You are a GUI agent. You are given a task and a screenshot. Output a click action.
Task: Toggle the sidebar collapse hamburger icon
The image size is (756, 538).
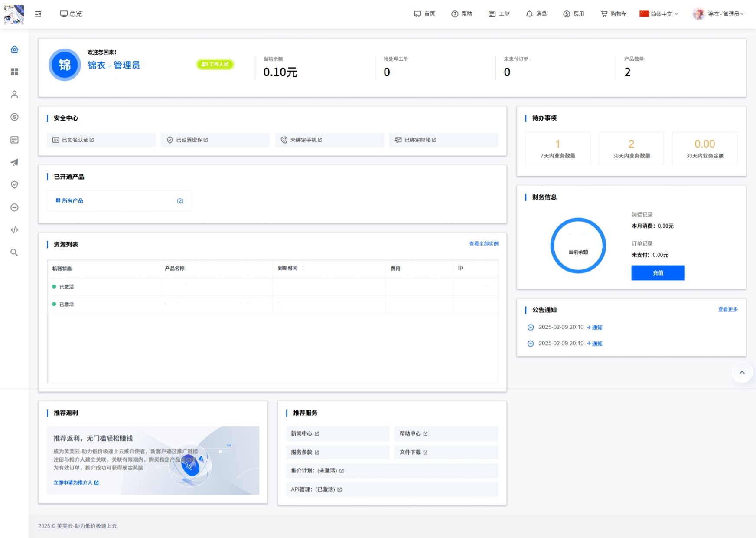[x=38, y=14]
